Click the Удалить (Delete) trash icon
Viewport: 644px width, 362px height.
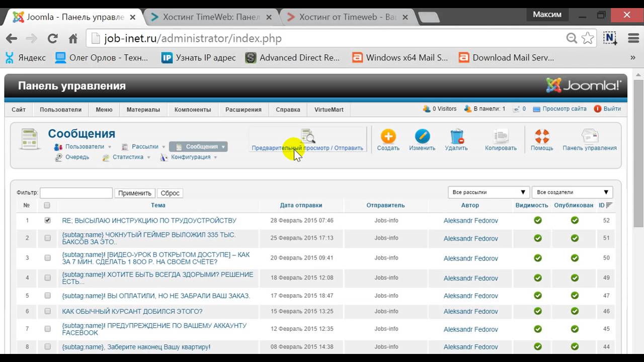[456, 136]
